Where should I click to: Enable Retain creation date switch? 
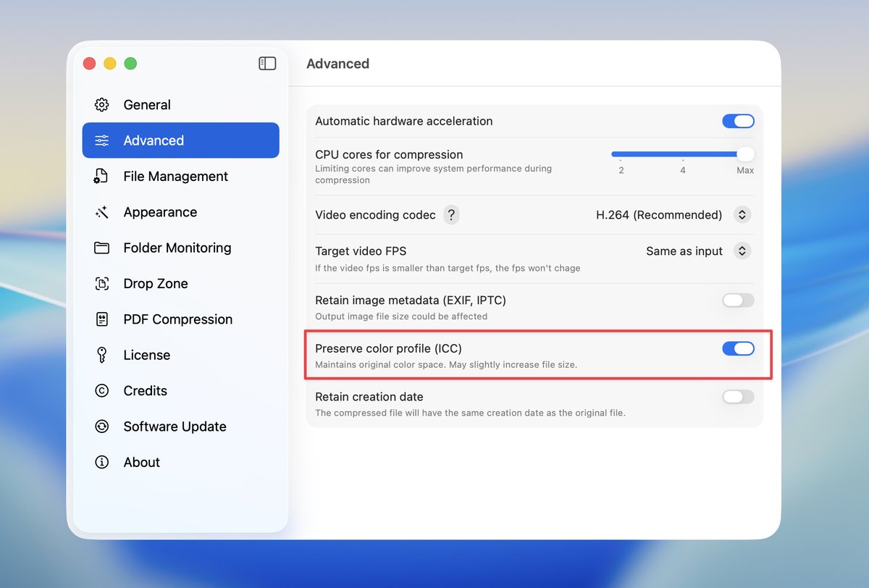pos(738,397)
